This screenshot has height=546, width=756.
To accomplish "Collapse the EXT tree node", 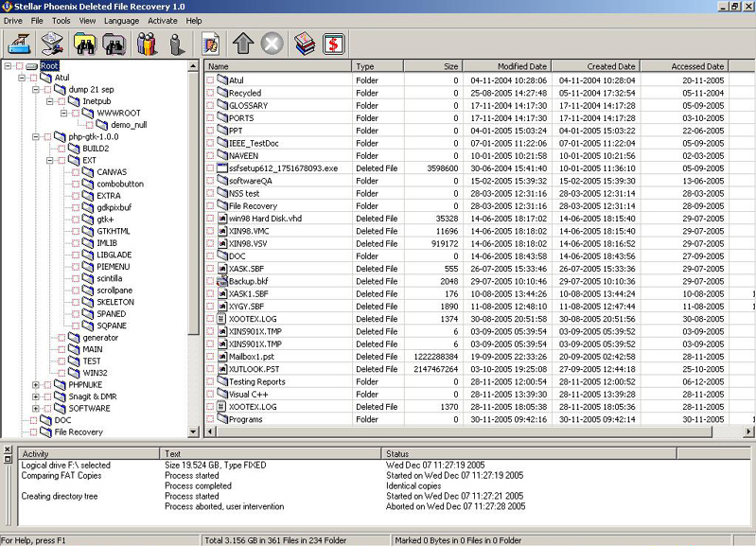I will click(49, 161).
